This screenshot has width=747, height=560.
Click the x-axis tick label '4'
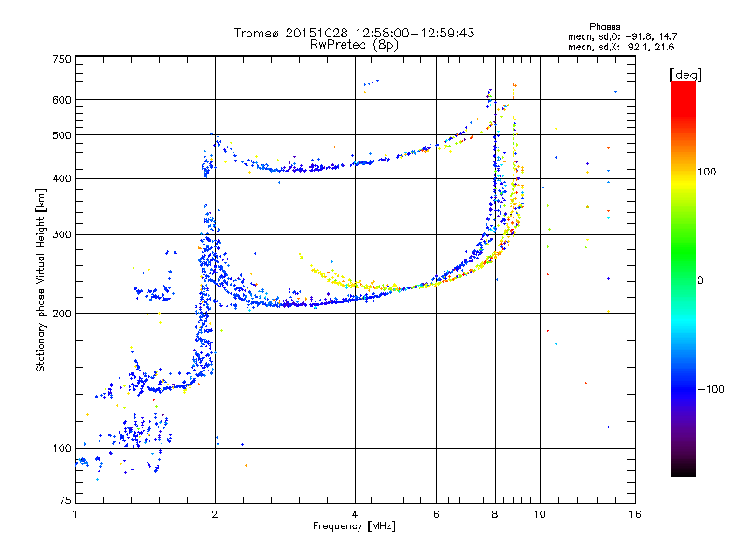point(355,514)
